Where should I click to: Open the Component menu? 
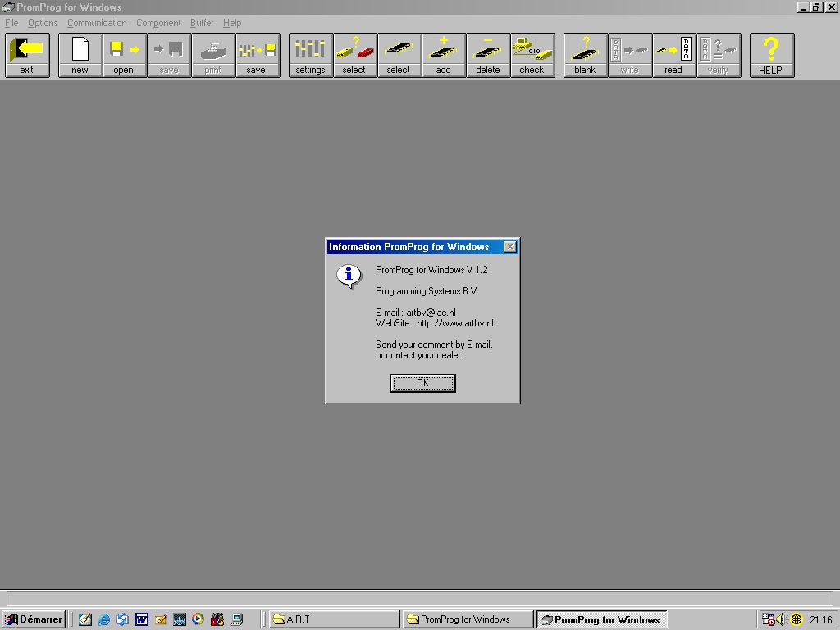tap(158, 23)
